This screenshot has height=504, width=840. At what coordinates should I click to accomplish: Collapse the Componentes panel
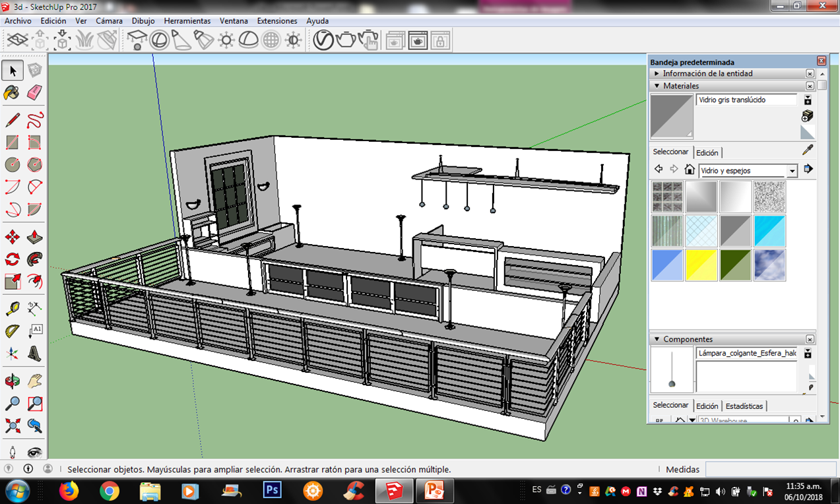tap(657, 340)
